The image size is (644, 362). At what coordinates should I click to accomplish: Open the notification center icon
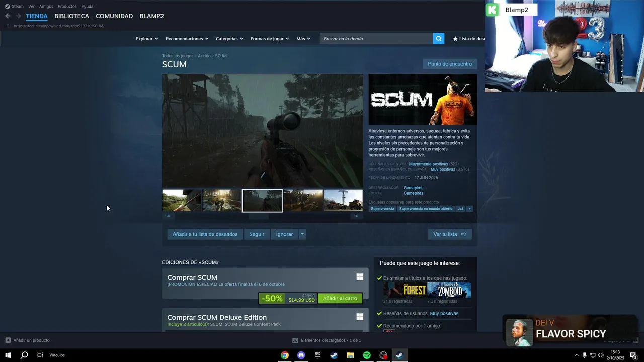(x=633, y=355)
